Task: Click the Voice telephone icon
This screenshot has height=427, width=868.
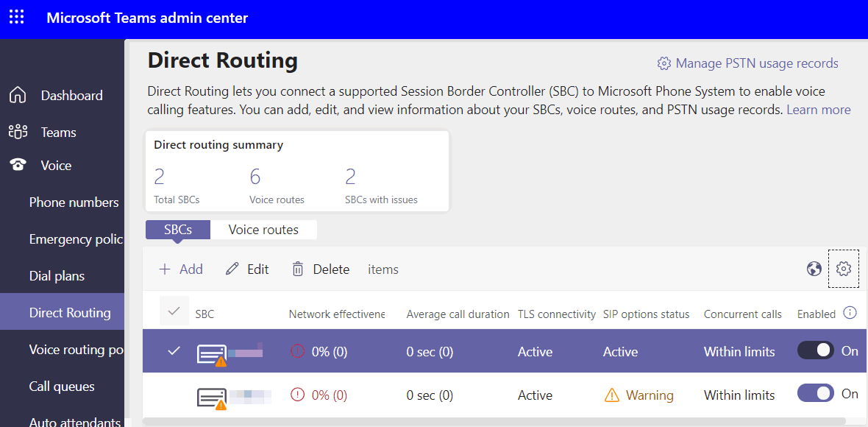Action: (x=18, y=165)
